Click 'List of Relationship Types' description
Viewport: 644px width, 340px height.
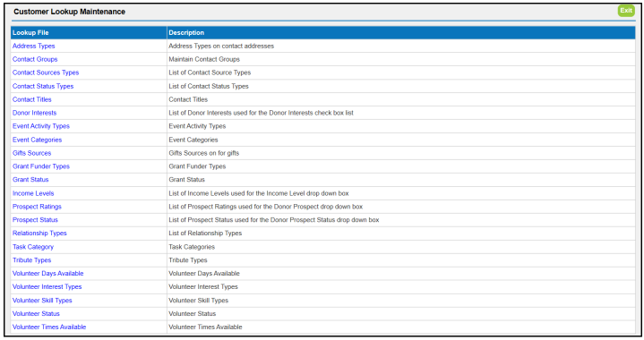click(205, 233)
